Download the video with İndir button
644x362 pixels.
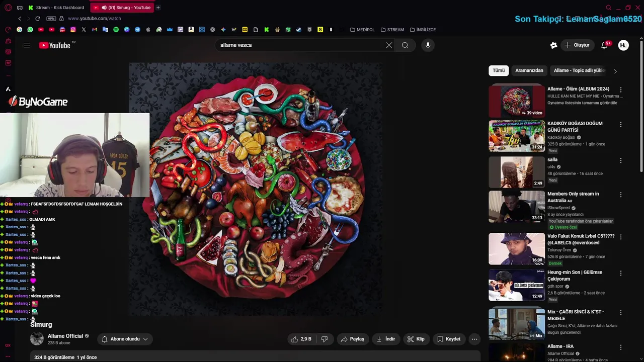point(385,339)
